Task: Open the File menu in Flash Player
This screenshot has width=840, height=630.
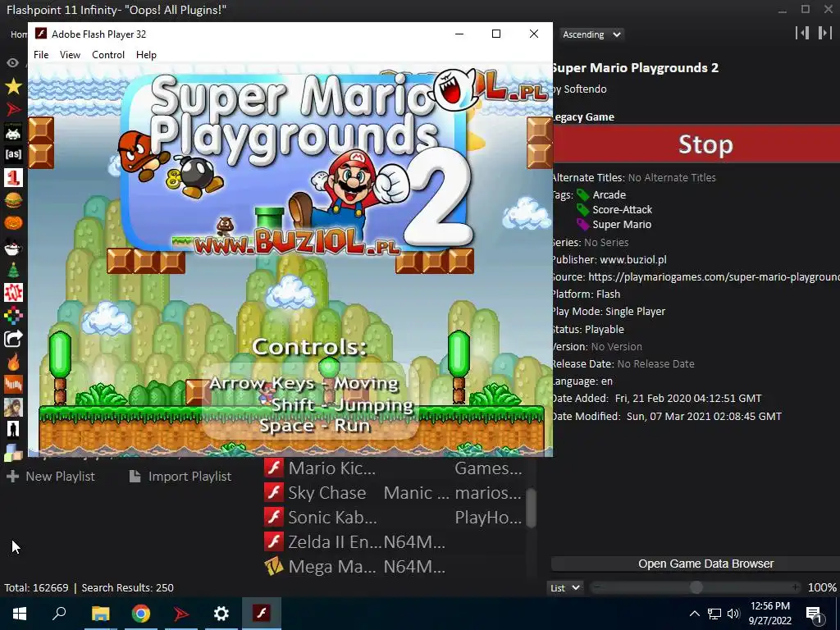Action: (x=41, y=55)
